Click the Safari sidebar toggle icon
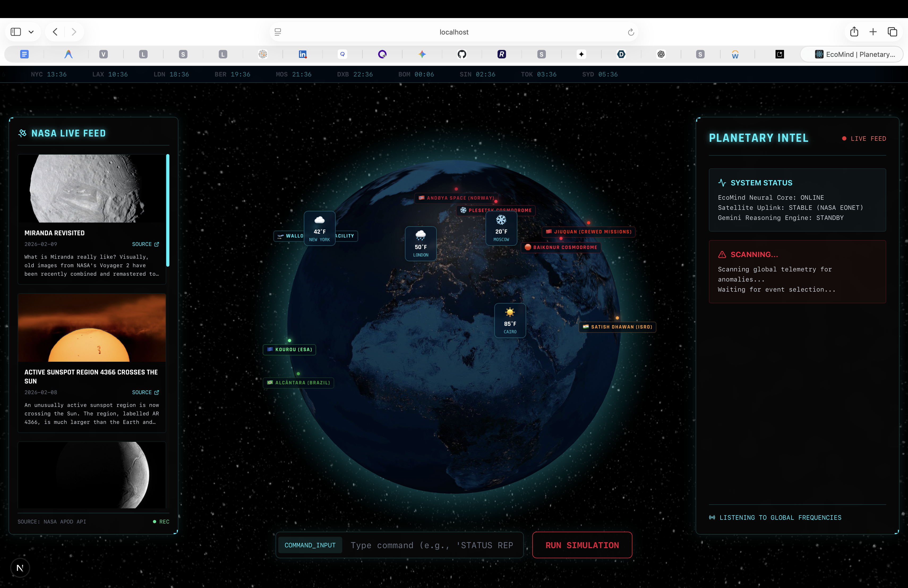This screenshot has height=588, width=908. [x=16, y=32]
